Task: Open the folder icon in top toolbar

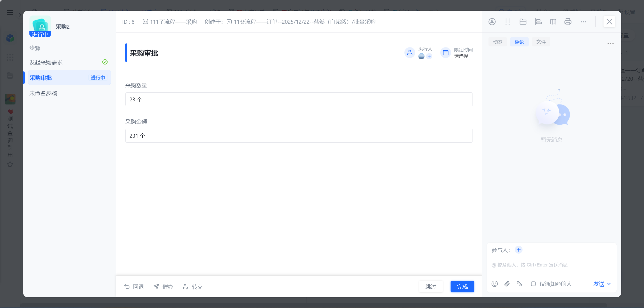Action: tap(523, 22)
